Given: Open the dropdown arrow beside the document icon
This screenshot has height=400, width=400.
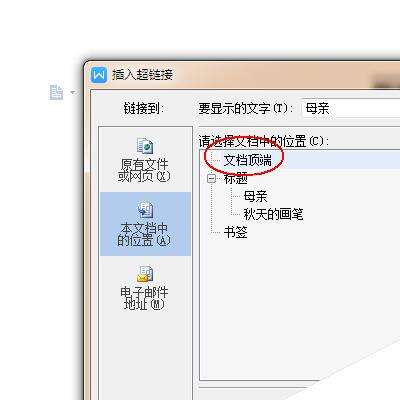Looking at the screenshot, I should point(72,92).
